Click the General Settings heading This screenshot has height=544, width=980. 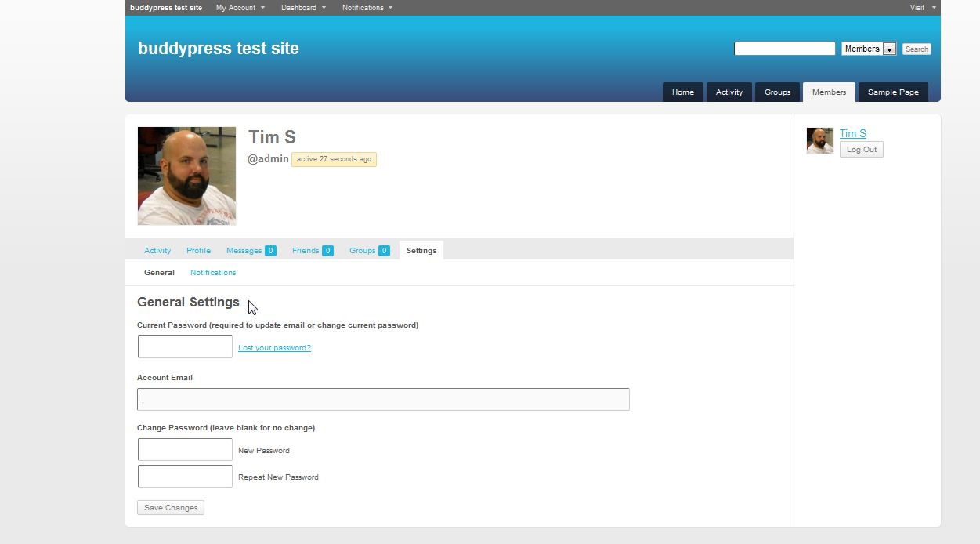pos(188,302)
